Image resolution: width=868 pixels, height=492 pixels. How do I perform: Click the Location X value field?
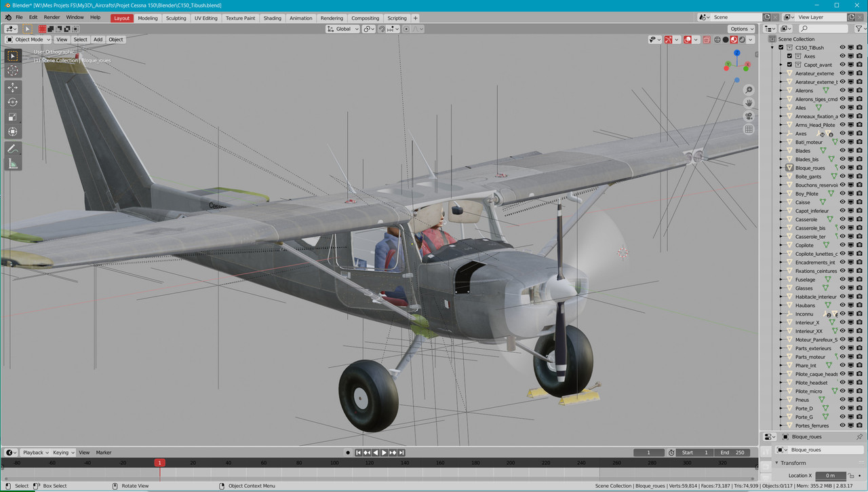[x=831, y=476]
